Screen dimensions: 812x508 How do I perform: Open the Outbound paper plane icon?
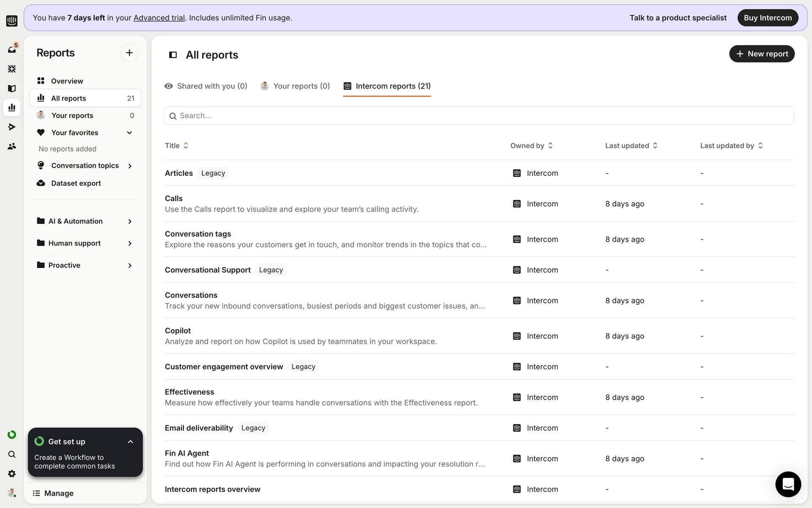12,127
